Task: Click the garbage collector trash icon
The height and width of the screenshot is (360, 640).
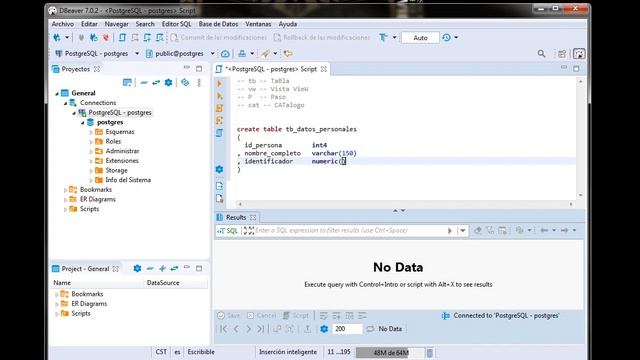Action: point(430,353)
